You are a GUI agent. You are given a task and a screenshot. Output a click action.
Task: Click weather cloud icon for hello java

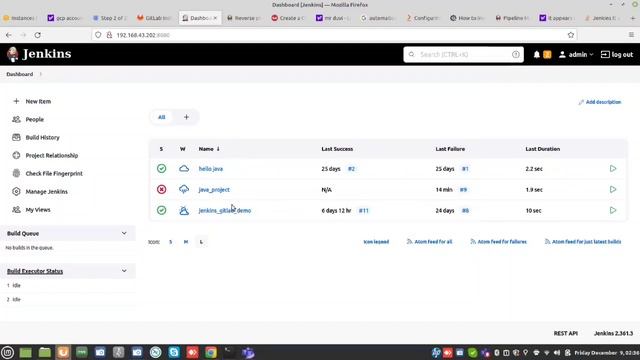click(184, 168)
